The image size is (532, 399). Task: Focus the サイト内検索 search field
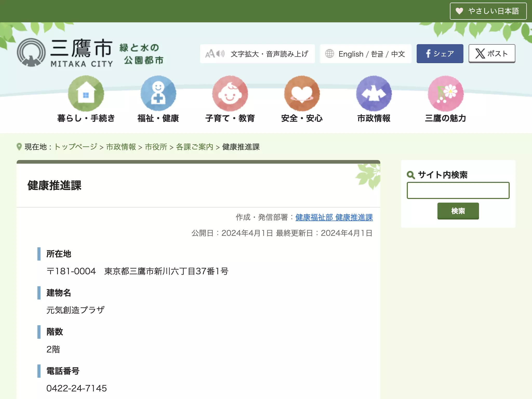point(458,190)
